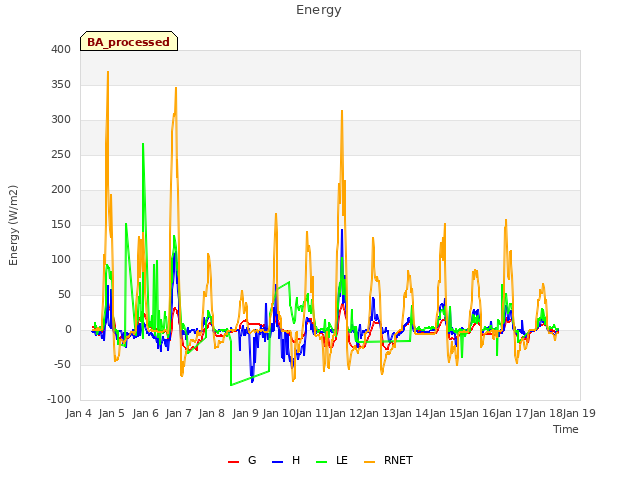Click the 0 y-axis tick label
The image size is (640, 480).
coord(68,330)
